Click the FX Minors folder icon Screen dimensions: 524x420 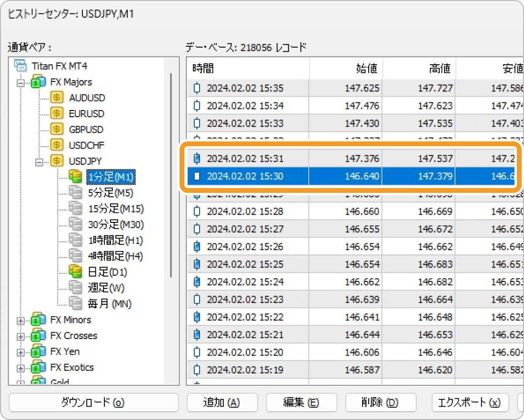coord(39,320)
